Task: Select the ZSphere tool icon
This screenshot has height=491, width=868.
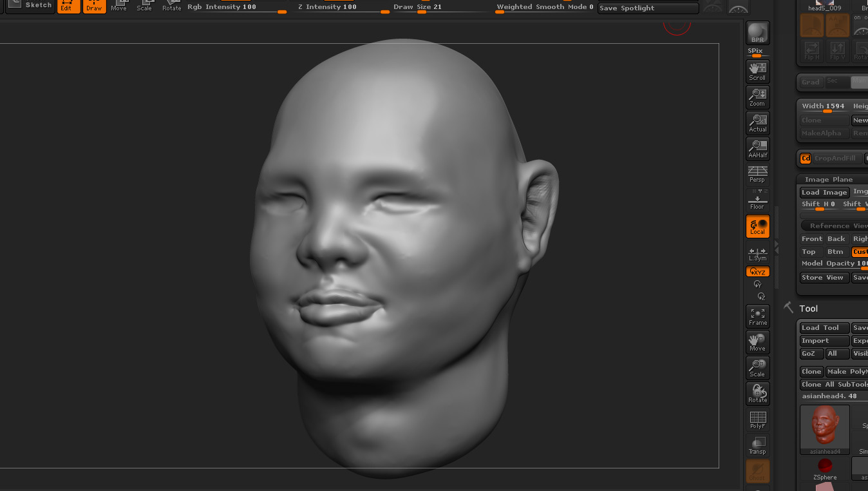Action: [x=825, y=469]
